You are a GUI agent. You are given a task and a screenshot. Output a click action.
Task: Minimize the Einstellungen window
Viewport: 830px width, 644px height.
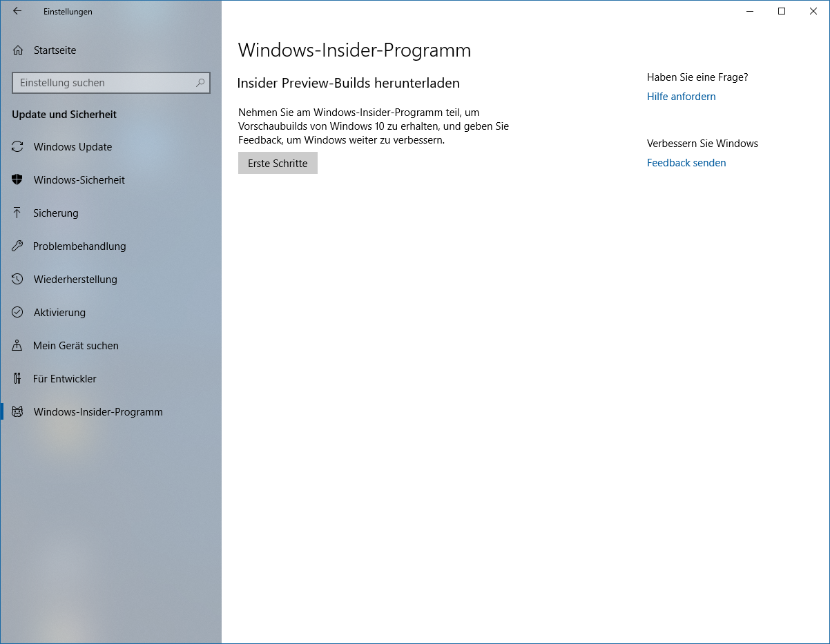pyautogui.click(x=750, y=11)
